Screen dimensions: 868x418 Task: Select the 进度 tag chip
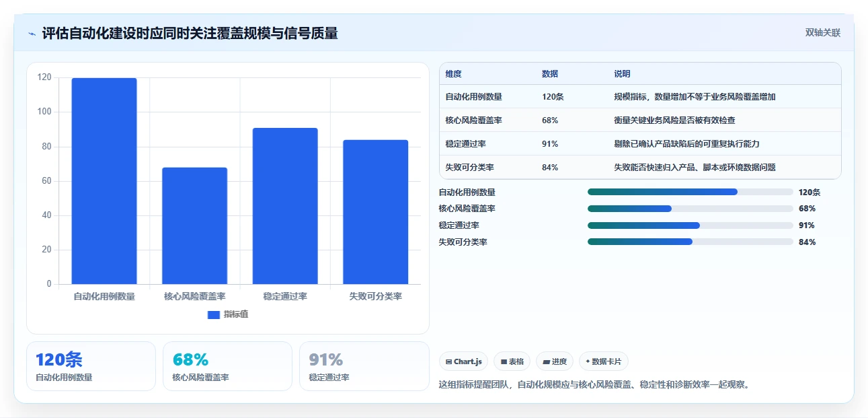555,361
